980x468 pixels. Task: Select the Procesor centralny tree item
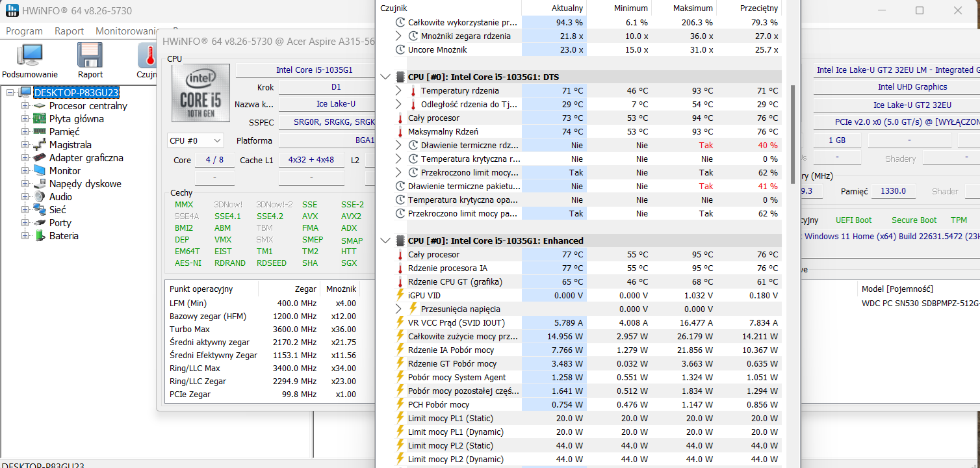[88, 106]
